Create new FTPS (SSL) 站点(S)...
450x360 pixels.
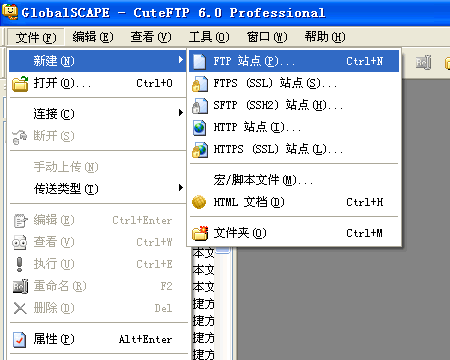[x=294, y=83]
